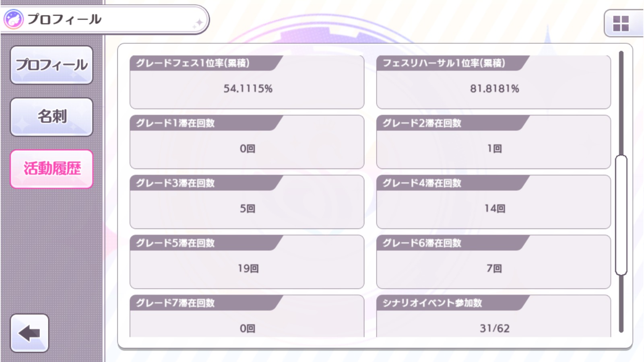Click the profile header orb icon
This screenshot has height=362, width=644.
pos(13,19)
